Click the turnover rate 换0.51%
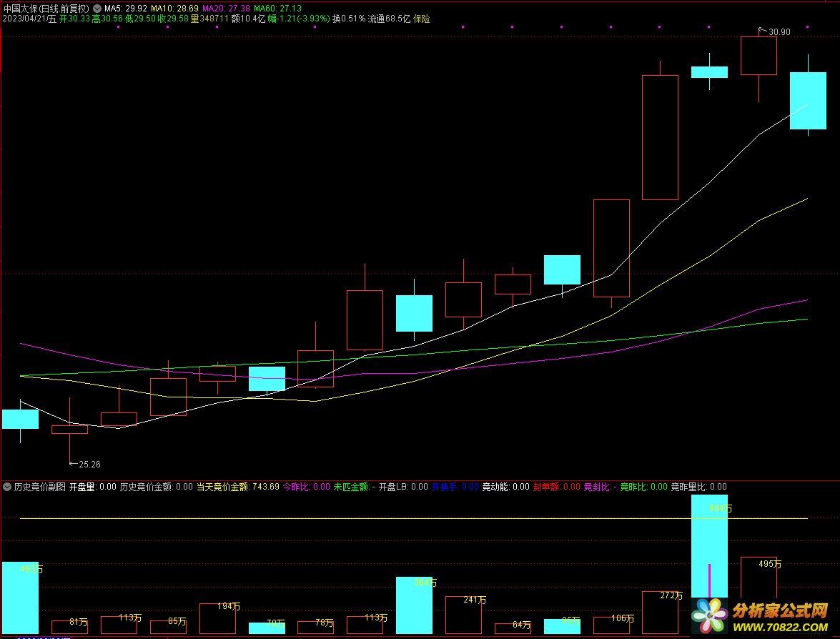The image size is (840, 639). tap(348, 19)
